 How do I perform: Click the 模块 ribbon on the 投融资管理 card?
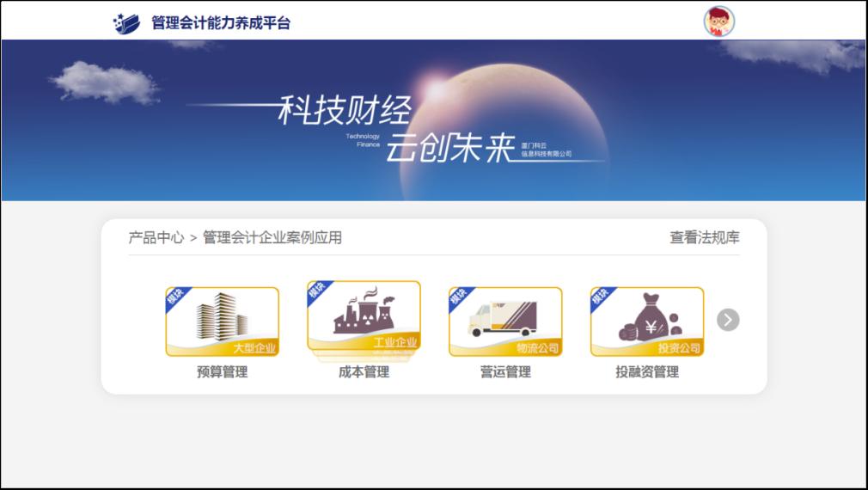point(600,297)
